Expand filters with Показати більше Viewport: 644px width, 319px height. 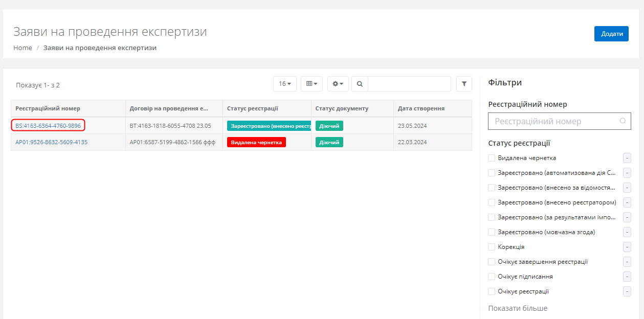click(518, 308)
